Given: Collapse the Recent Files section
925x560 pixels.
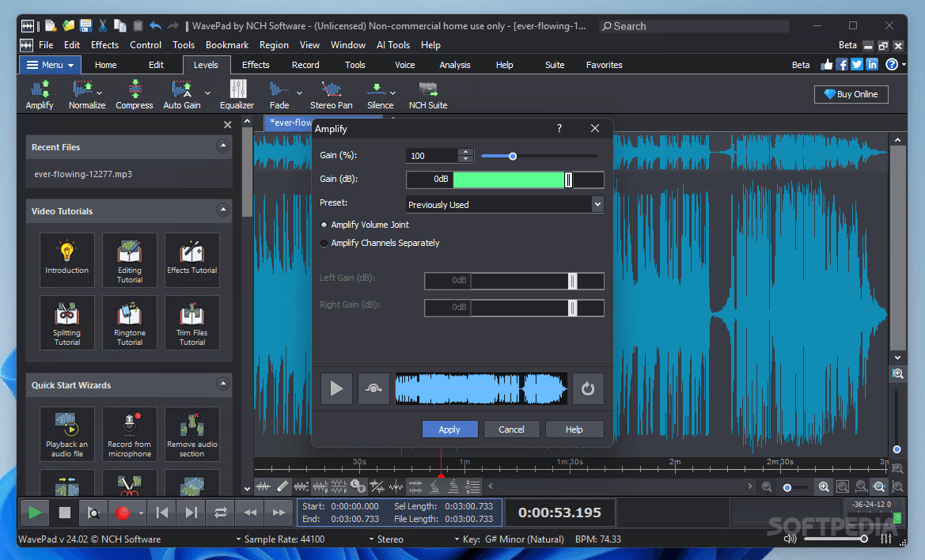Looking at the screenshot, I should pos(223,146).
